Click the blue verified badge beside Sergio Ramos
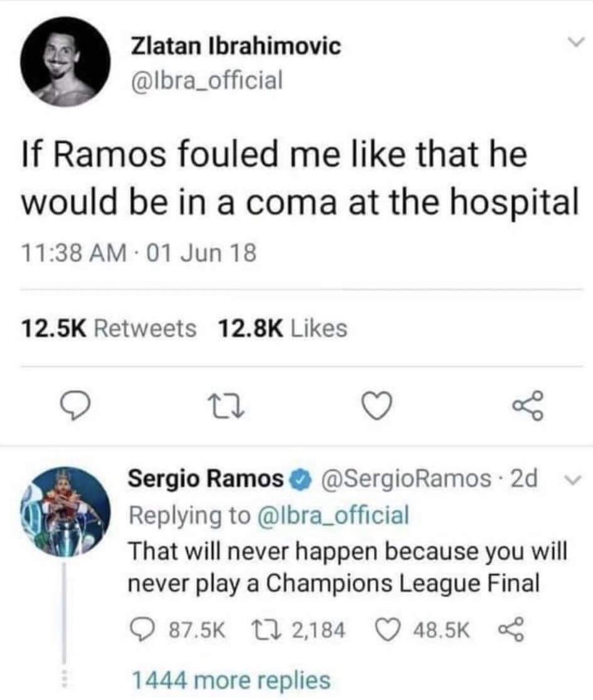 click(x=301, y=479)
